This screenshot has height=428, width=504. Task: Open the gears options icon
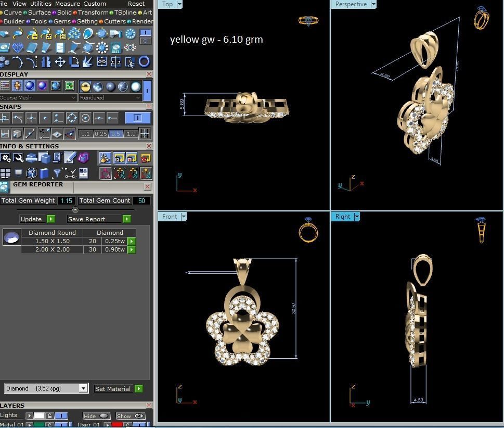[6, 158]
